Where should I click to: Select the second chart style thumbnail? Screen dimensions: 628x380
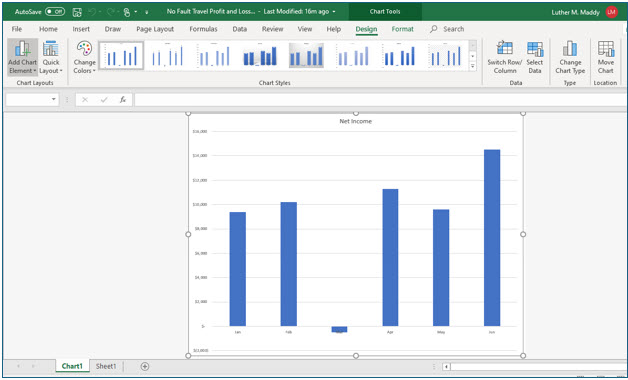(167, 55)
